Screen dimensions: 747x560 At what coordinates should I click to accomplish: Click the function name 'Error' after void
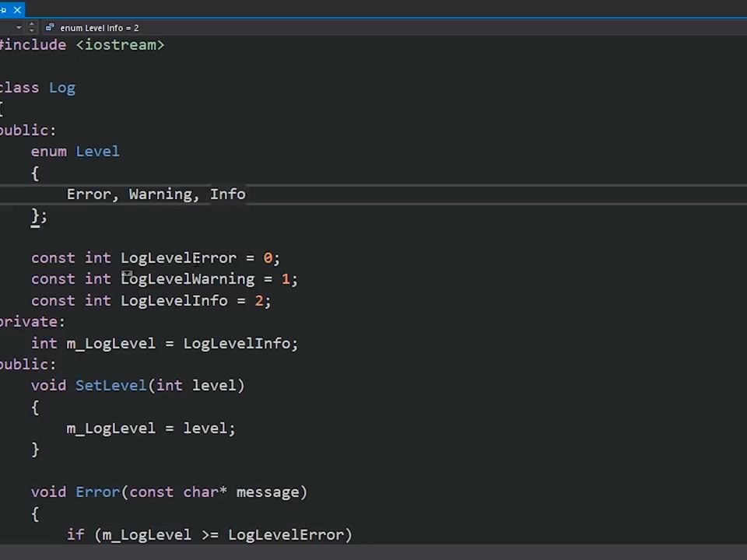pyautogui.click(x=98, y=492)
